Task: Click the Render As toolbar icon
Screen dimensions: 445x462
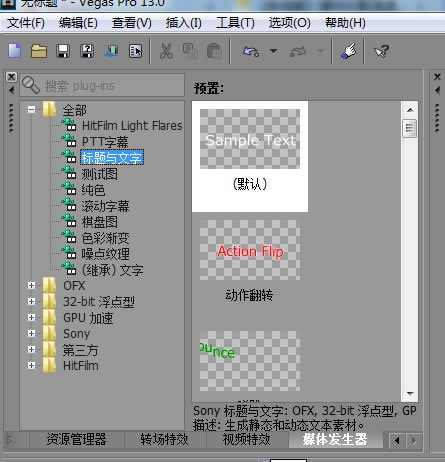Action: click(x=112, y=51)
